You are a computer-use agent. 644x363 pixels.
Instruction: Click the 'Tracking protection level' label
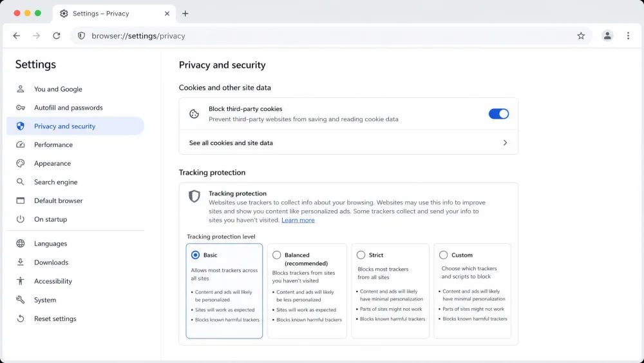click(x=221, y=237)
